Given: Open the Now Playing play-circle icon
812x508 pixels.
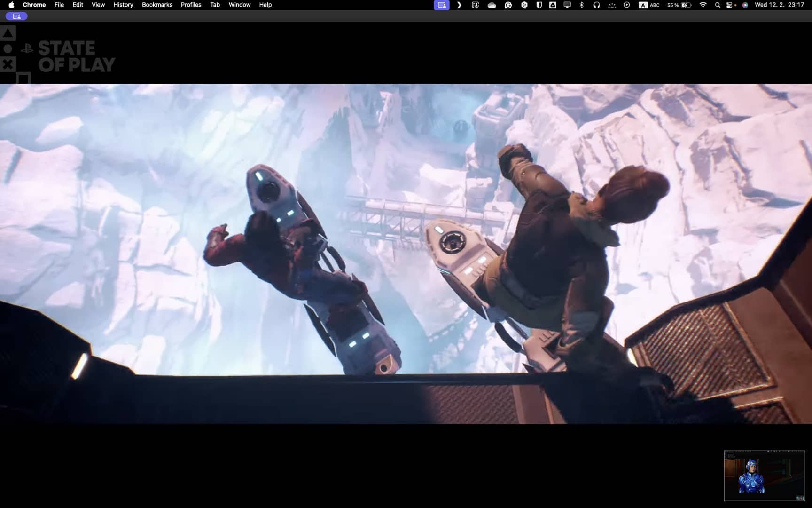Looking at the screenshot, I should point(627,5).
